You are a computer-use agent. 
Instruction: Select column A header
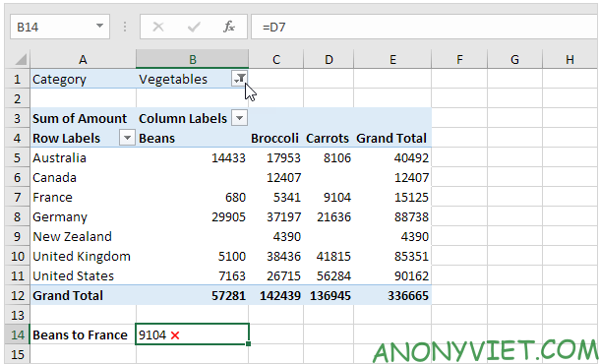pyautogui.click(x=83, y=59)
